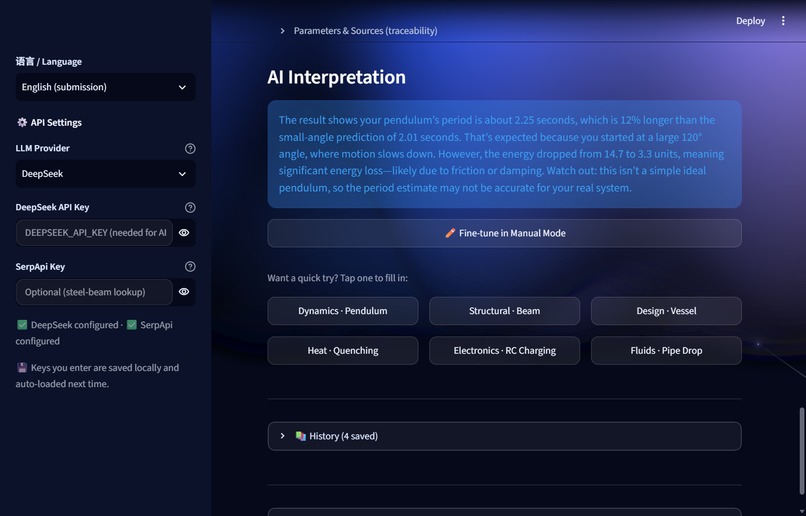The image size is (806, 516).
Task: Open Fine-tune in Manual Mode
Action: 504,233
